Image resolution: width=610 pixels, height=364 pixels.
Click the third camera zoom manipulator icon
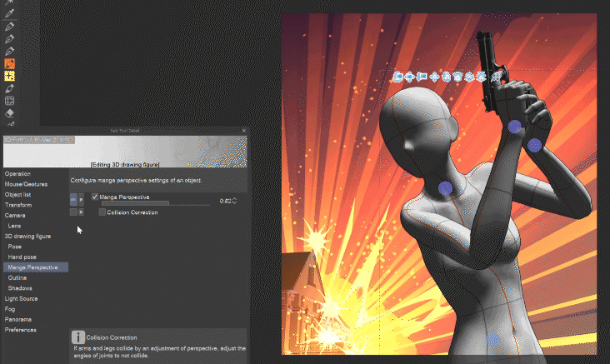click(422, 77)
